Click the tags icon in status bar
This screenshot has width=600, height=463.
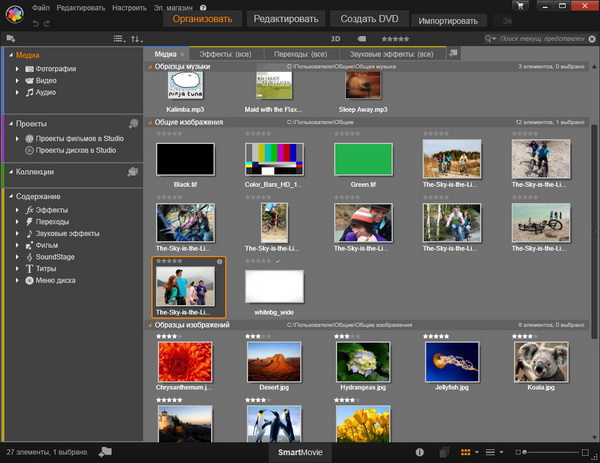pos(104,453)
